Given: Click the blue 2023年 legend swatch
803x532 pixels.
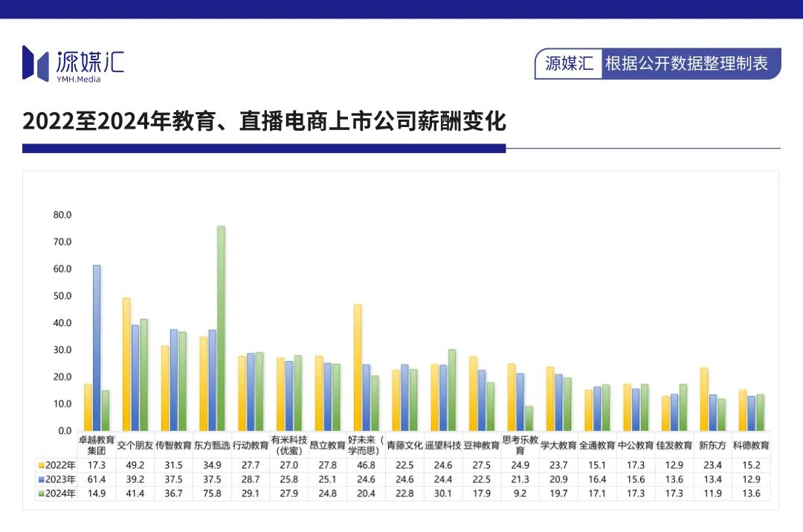Looking at the screenshot, I should click(x=40, y=479).
